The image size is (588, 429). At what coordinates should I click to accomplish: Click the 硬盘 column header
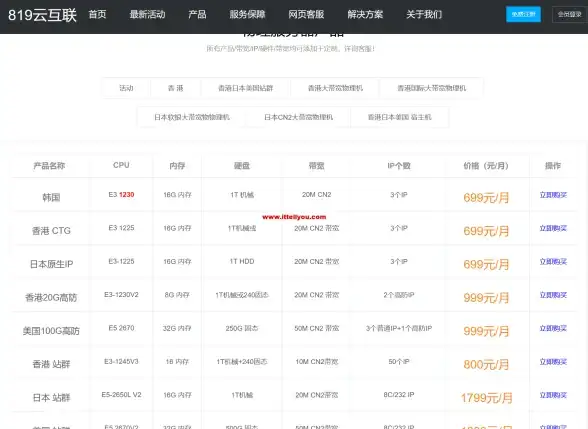pos(242,166)
